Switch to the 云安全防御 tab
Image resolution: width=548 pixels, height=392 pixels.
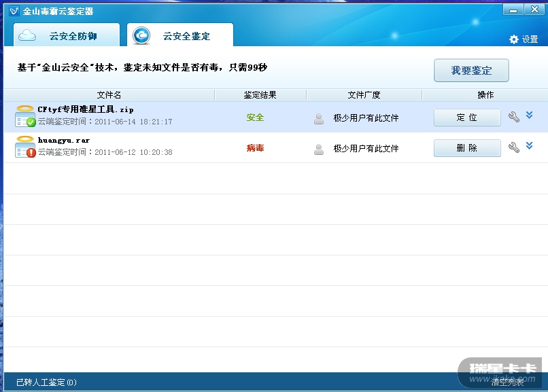67,35
